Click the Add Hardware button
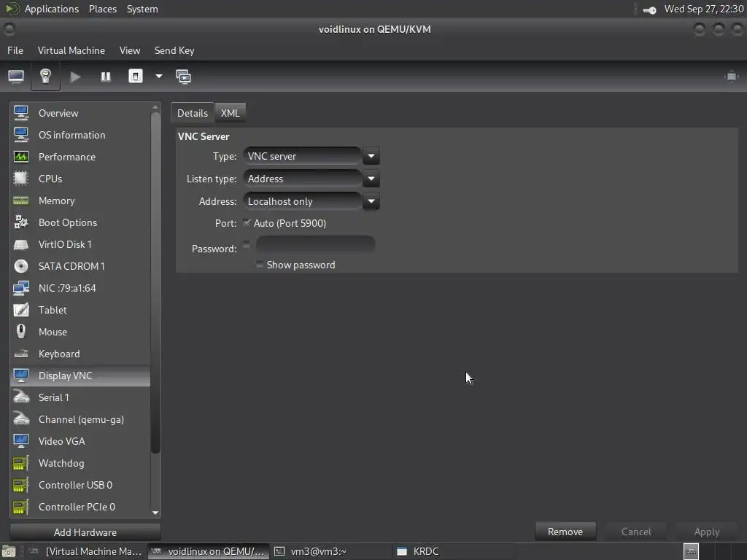This screenshot has height=560, width=747. 85,532
